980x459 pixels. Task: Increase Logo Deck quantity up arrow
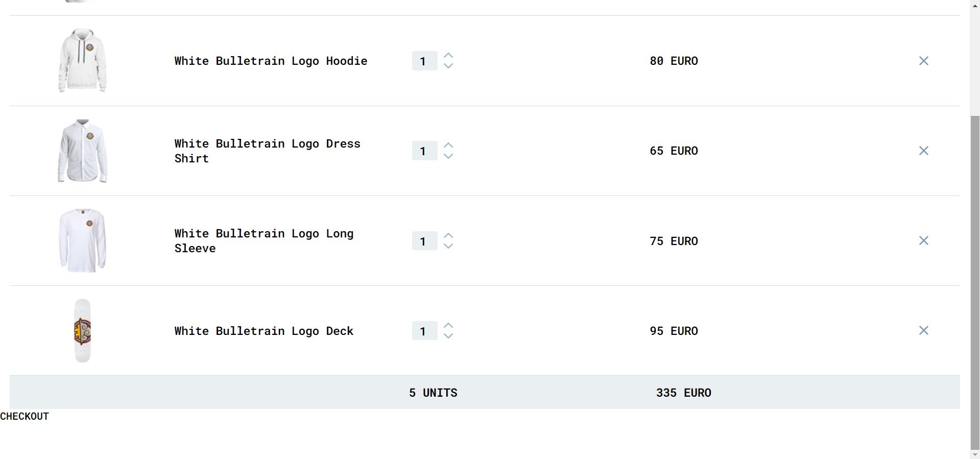click(x=448, y=325)
